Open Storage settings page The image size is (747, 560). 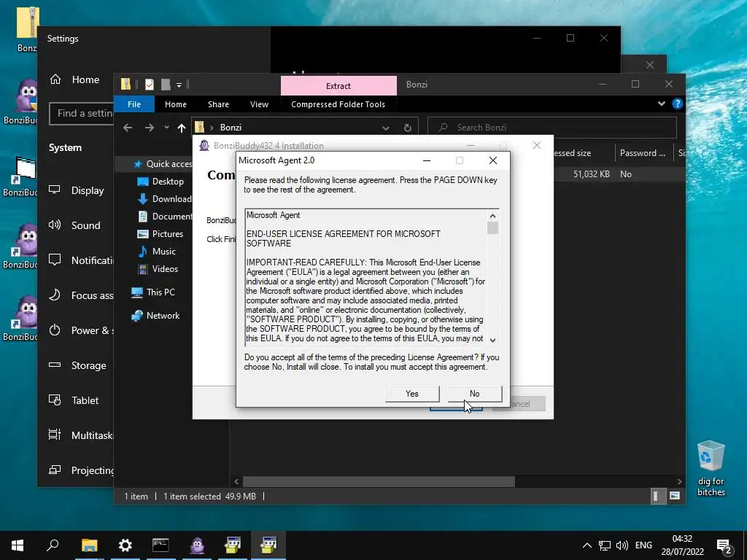77,365
